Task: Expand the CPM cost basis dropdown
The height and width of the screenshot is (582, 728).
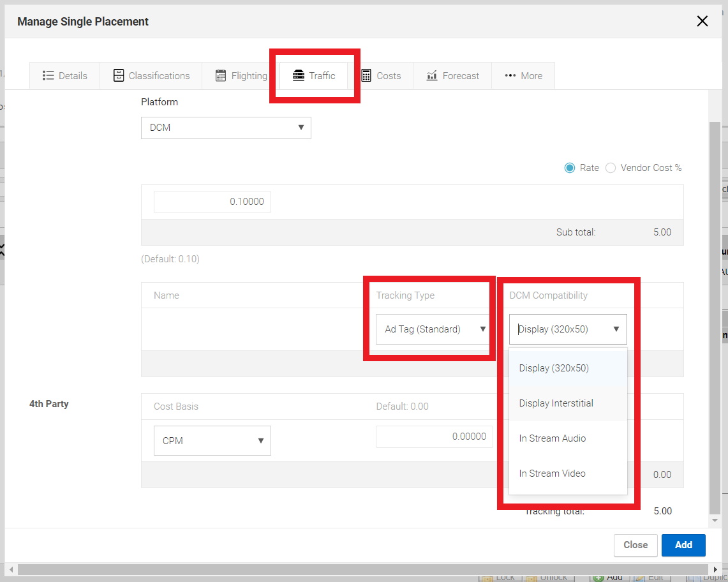Action: pos(212,440)
